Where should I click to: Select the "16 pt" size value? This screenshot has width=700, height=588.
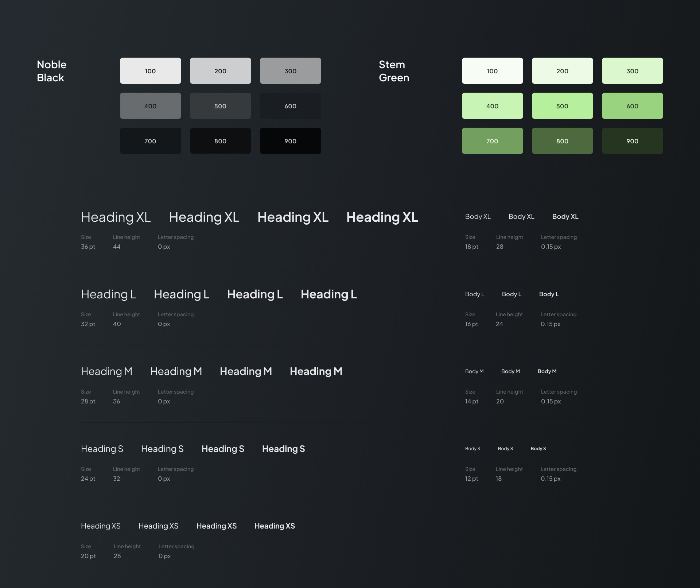471,324
